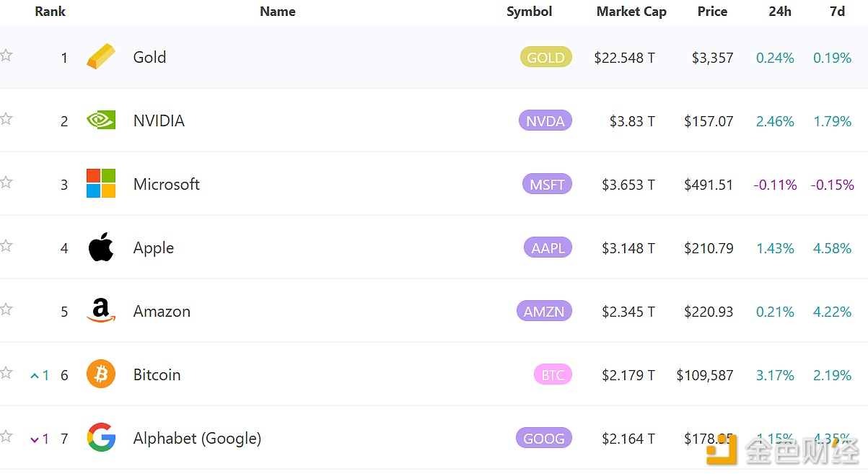This screenshot has height=474, width=868.
Task: Click the purple AAPL symbol badge
Action: [x=548, y=248]
